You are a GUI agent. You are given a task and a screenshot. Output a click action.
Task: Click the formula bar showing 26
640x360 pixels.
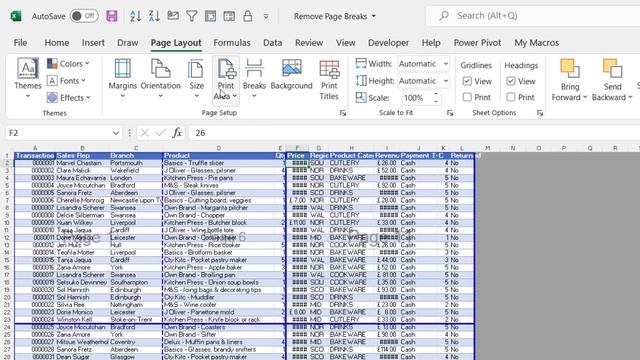pos(414,133)
